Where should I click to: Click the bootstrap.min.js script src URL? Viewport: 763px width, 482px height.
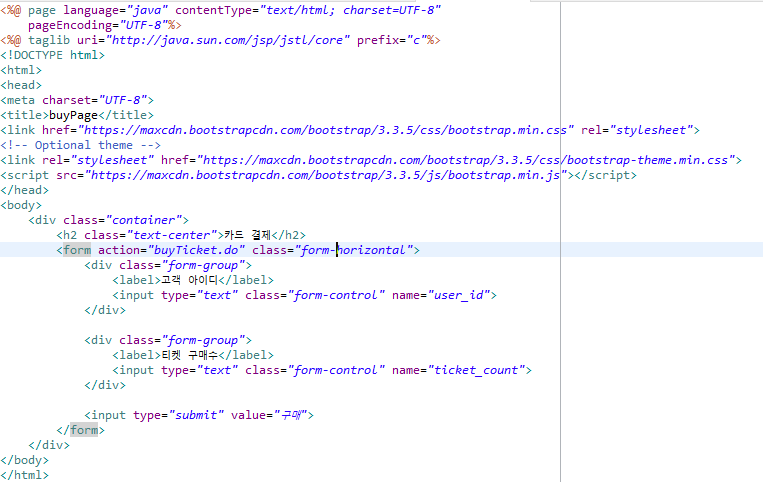pos(326,176)
